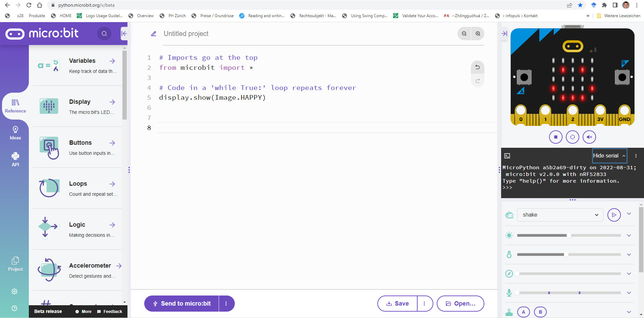
Task: Zoom out of the code editor
Action: point(464,34)
